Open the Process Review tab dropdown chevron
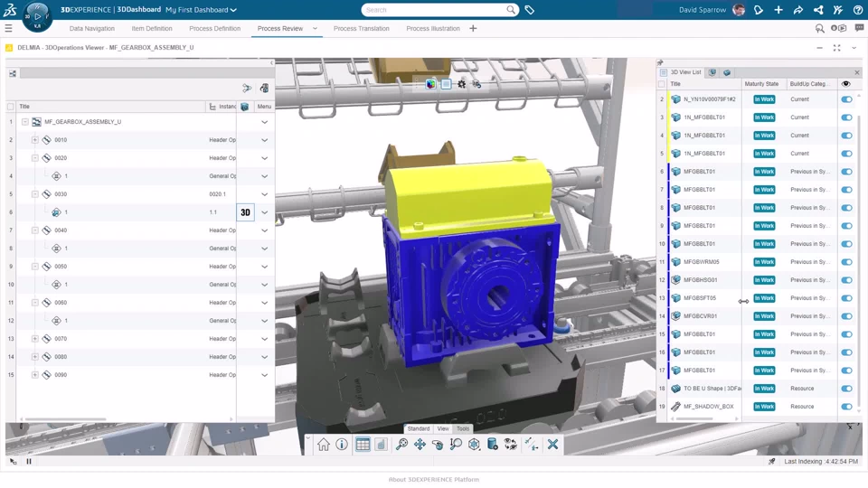868x488 pixels. [315, 28]
